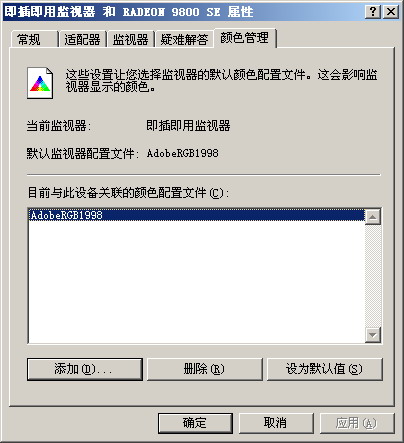Cancel with the 取消 button
The width and height of the screenshot is (404, 443).
(276, 423)
